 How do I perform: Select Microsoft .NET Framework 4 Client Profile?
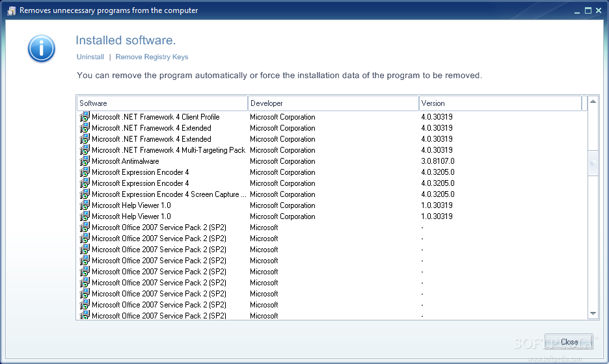(156, 117)
